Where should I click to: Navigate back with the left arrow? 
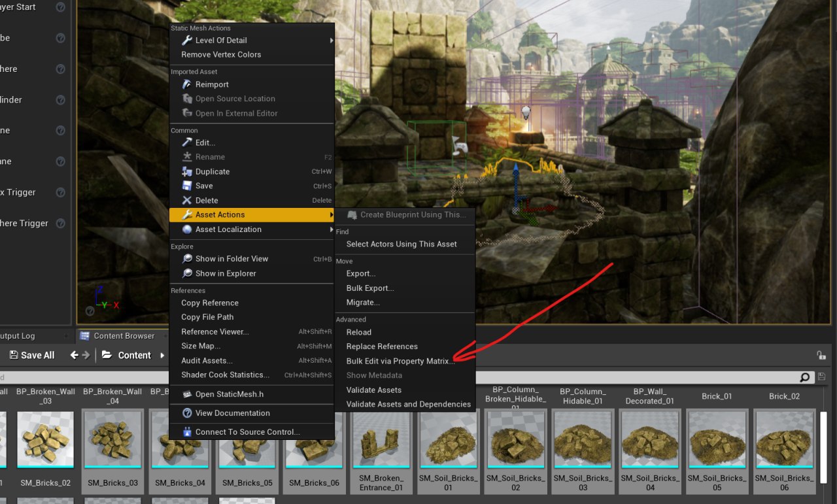[74, 355]
